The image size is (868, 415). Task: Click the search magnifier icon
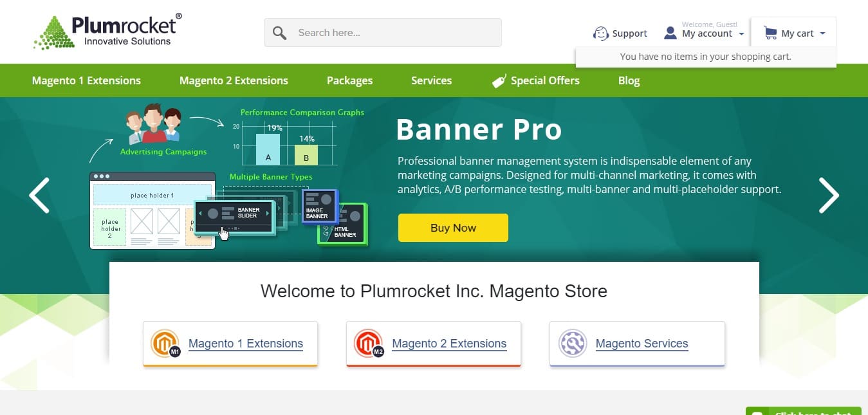click(x=279, y=33)
